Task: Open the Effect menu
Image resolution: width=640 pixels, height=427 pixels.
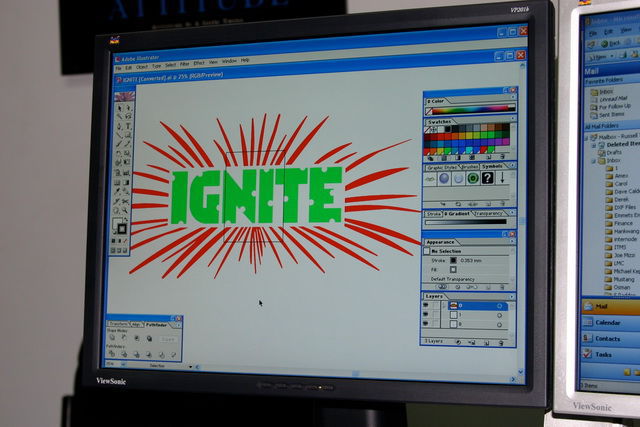Action: click(x=199, y=63)
